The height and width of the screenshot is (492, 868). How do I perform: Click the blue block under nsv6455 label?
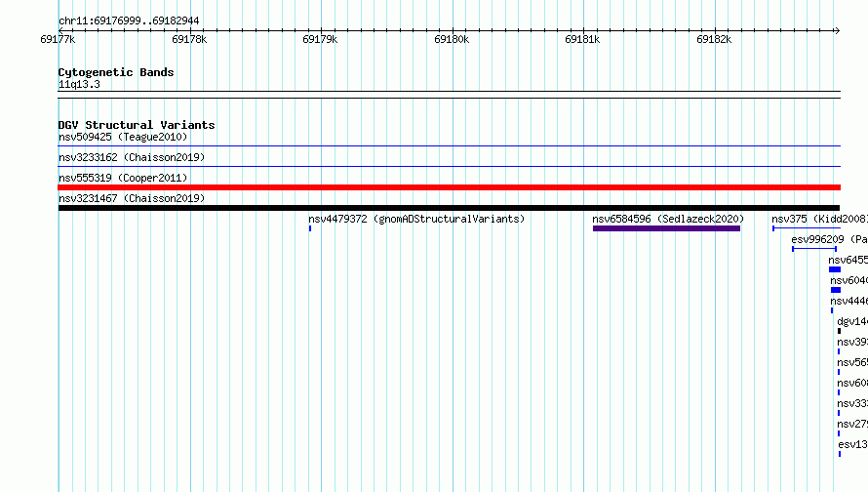click(834, 269)
